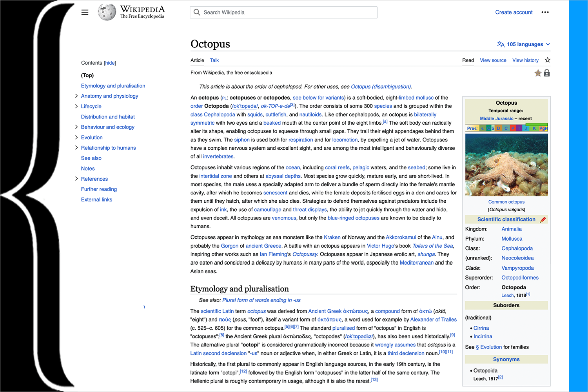Click footnote reference [13] after rarest
Image resolution: width=588 pixels, height=392 pixels.
(x=374, y=379)
